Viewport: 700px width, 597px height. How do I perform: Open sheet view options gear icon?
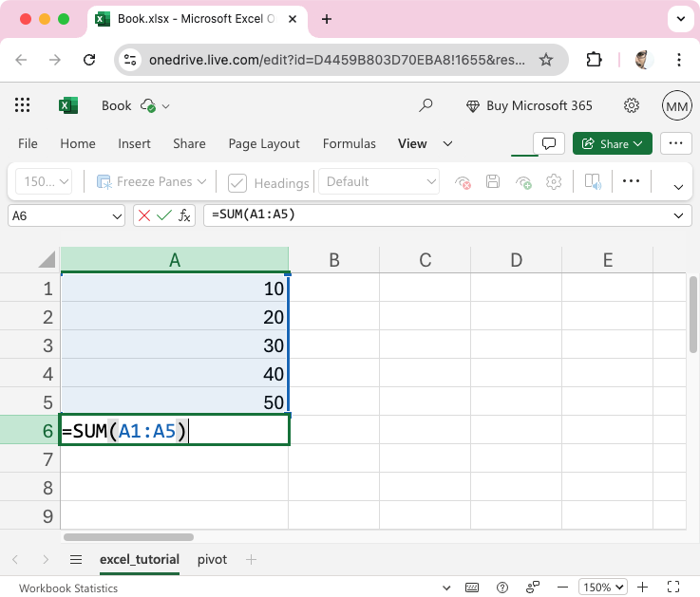[554, 181]
